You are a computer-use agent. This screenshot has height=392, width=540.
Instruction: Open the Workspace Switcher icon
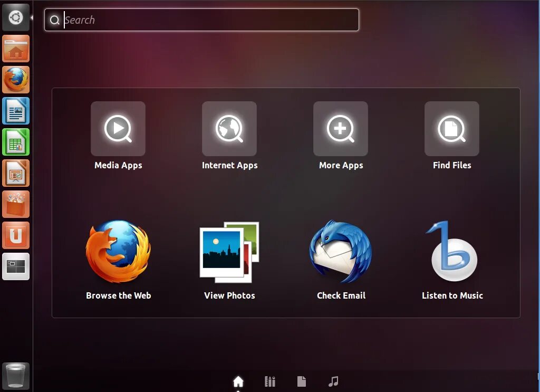click(x=16, y=266)
